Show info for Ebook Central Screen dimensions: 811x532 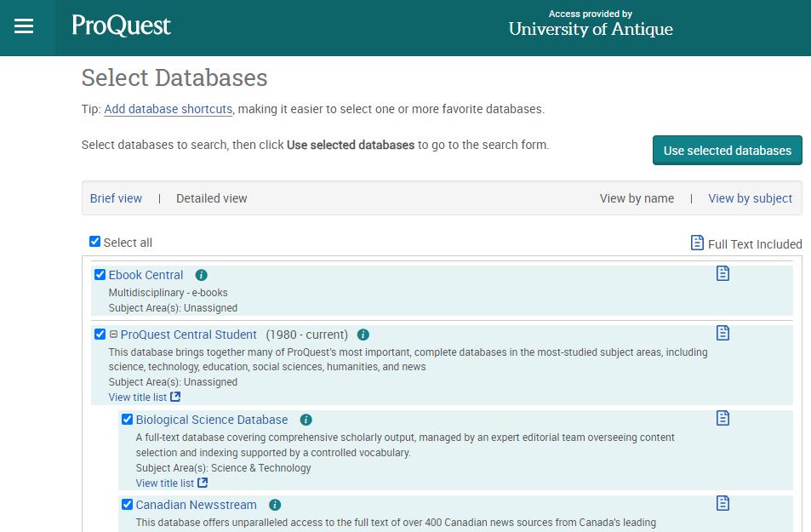point(202,275)
